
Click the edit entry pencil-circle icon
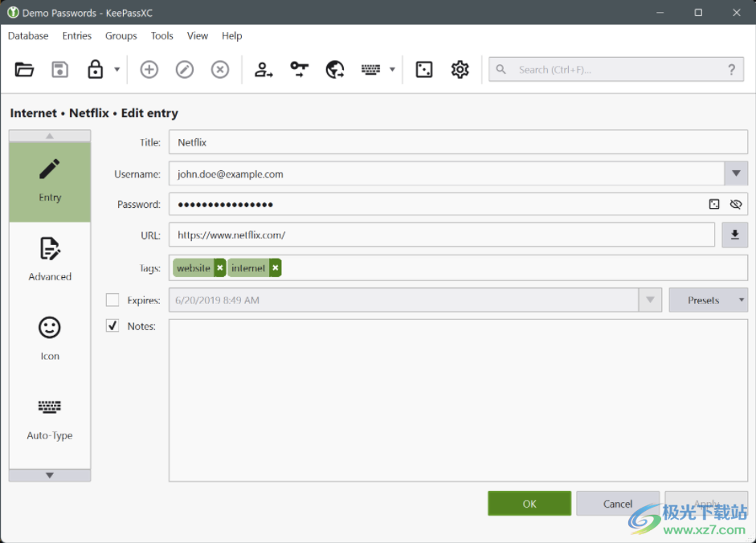pos(185,69)
